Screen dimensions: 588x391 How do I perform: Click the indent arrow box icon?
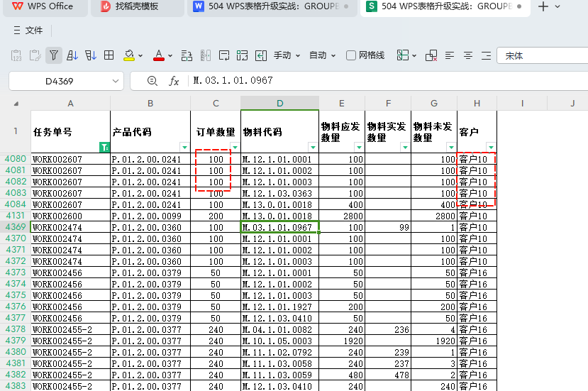point(260,55)
